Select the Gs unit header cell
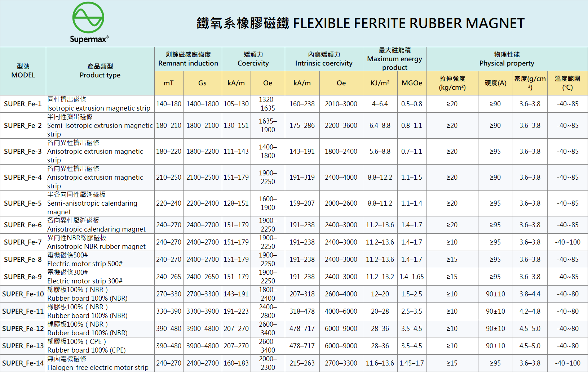This screenshot has width=588, height=372. 202,83
